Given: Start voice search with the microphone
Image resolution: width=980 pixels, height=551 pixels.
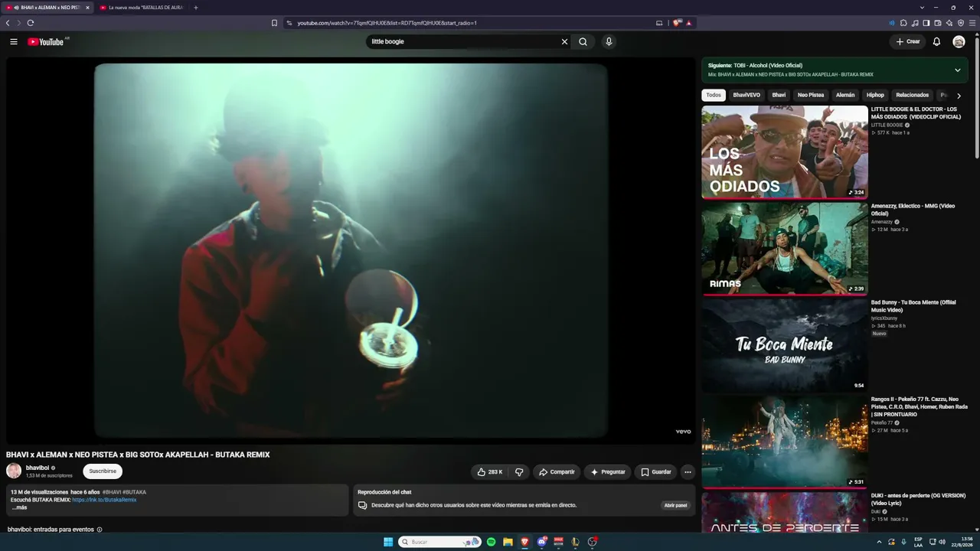Looking at the screenshot, I should pos(609,42).
